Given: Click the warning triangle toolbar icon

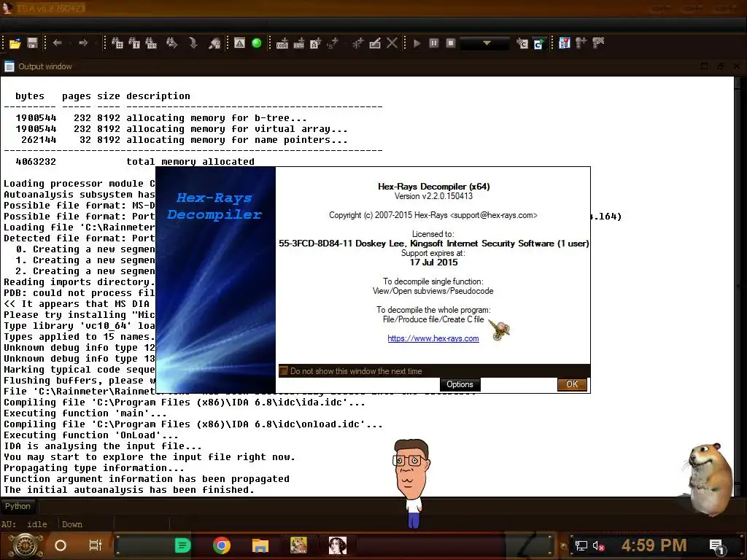Looking at the screenshot, I should point(239,43).
